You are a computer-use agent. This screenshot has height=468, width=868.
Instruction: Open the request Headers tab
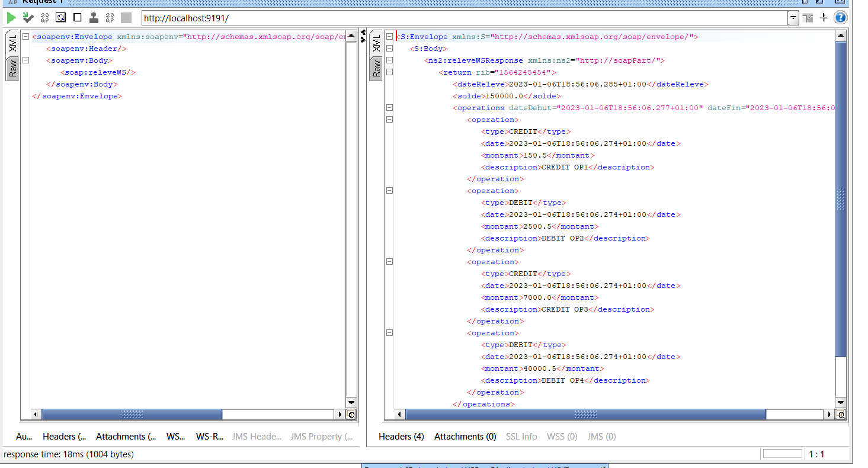64,437
